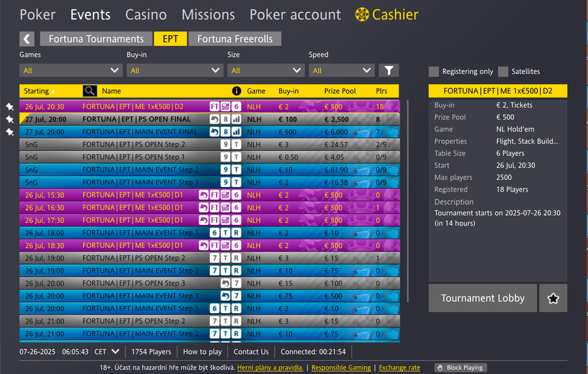Screen dimensions: 588x374
Task: Select the 7 icon in 20:00 MAIN EVENT Step 3 row
Action: click(237, 296)
